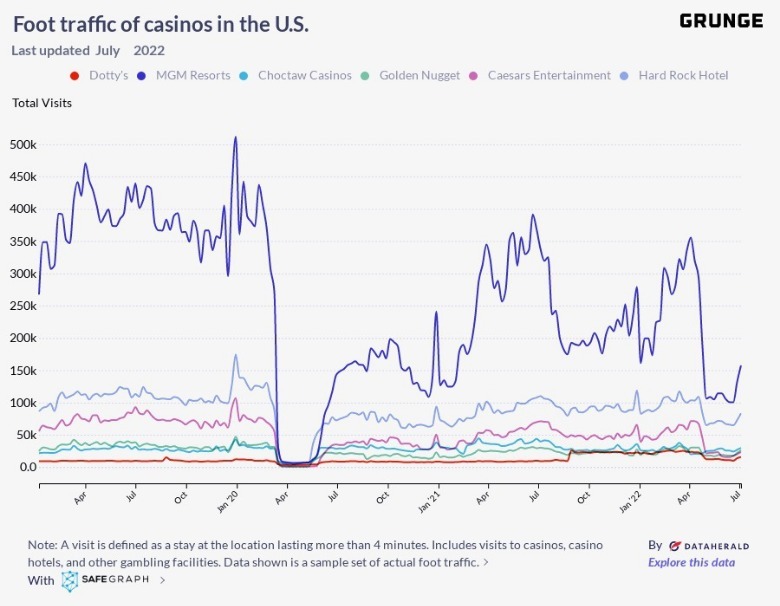
Task: Click the light blue Hard Rock dot
Action: [x=625, y=76]
